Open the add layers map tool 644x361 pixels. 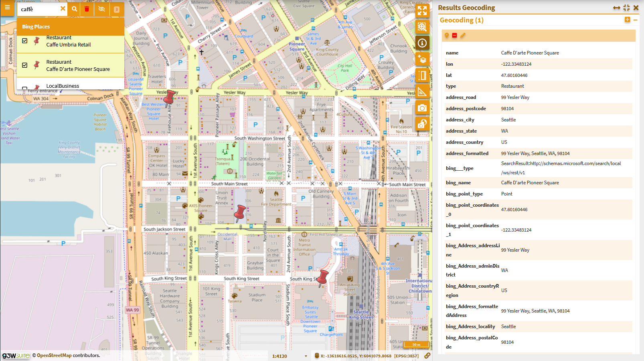[422, 59]
